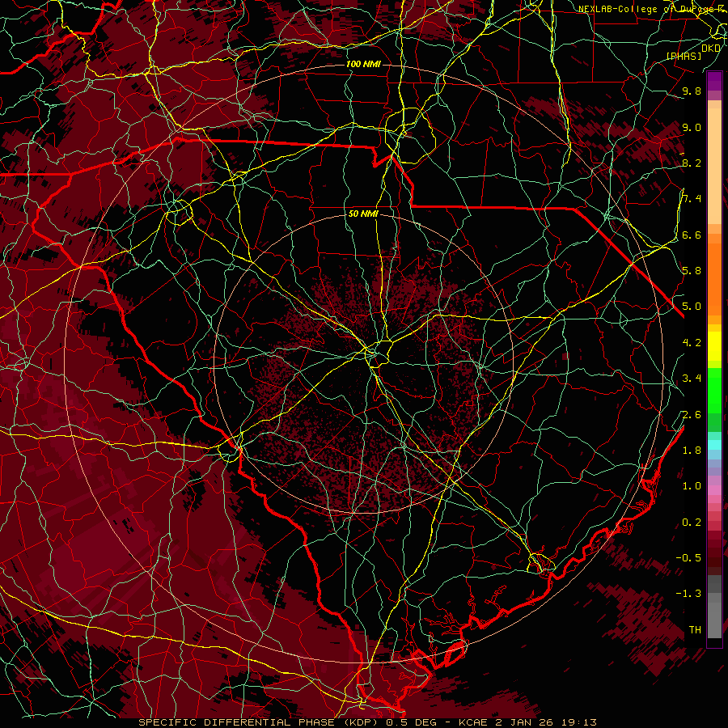This screenshot has height=728, width=728.
Task: Click the "9.0" scale value
Action: pos(692,127)
